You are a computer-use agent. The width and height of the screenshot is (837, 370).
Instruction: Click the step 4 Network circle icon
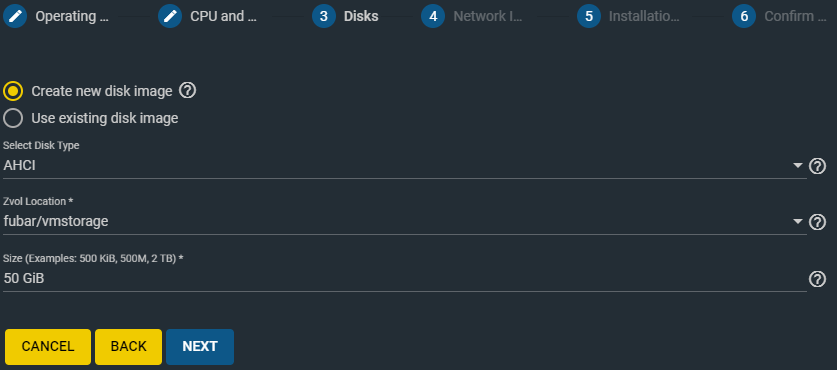(x=433, y=16)
